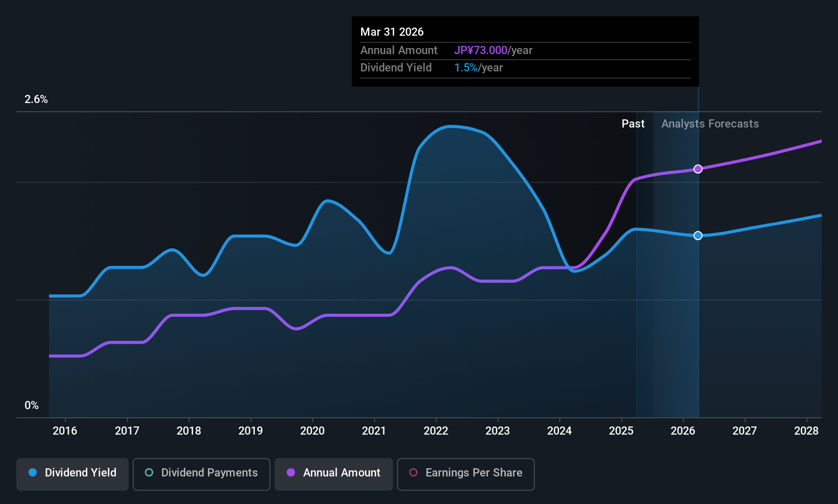Click the Past label
This screenshot has height=504, width=838.
click(x=633, y=124)
